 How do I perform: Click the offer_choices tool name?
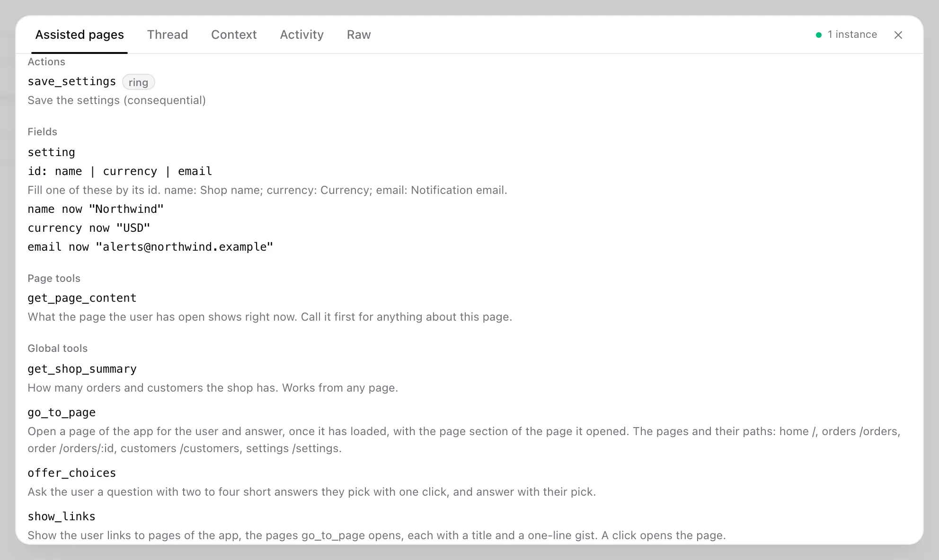tap(71, 473)
